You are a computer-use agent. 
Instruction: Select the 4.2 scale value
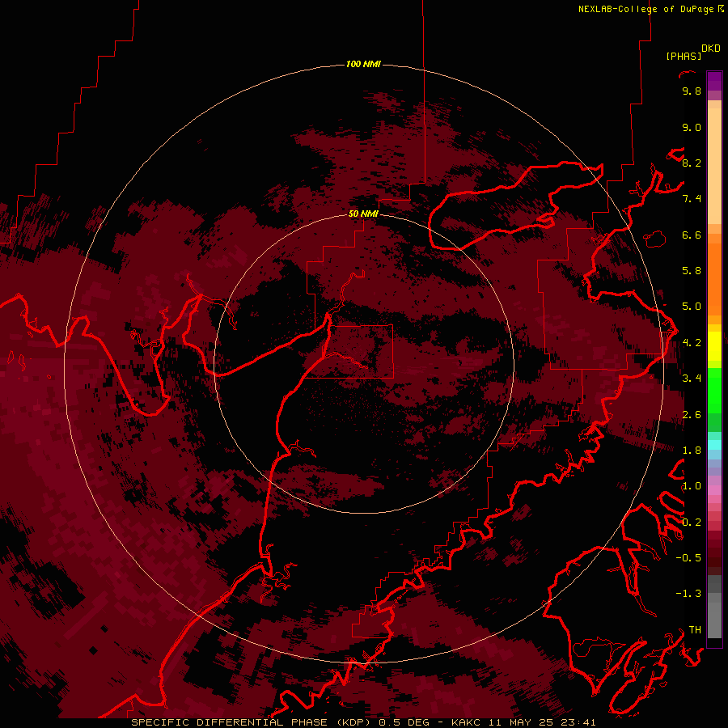[x=692, y=343]
